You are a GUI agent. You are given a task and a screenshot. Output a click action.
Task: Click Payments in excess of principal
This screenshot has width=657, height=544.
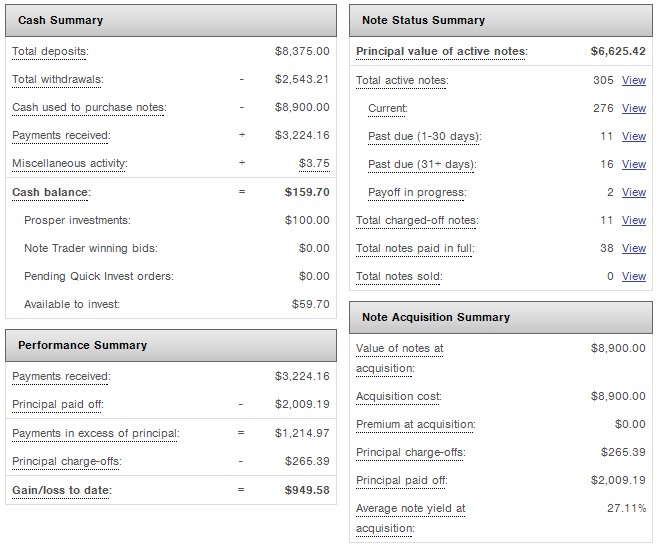point(95,433)
